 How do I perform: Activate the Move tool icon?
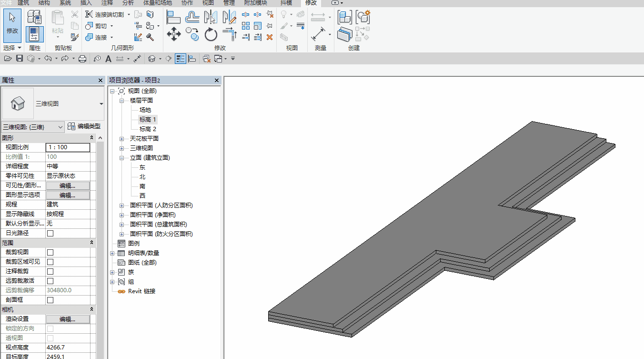coord(173,34)
